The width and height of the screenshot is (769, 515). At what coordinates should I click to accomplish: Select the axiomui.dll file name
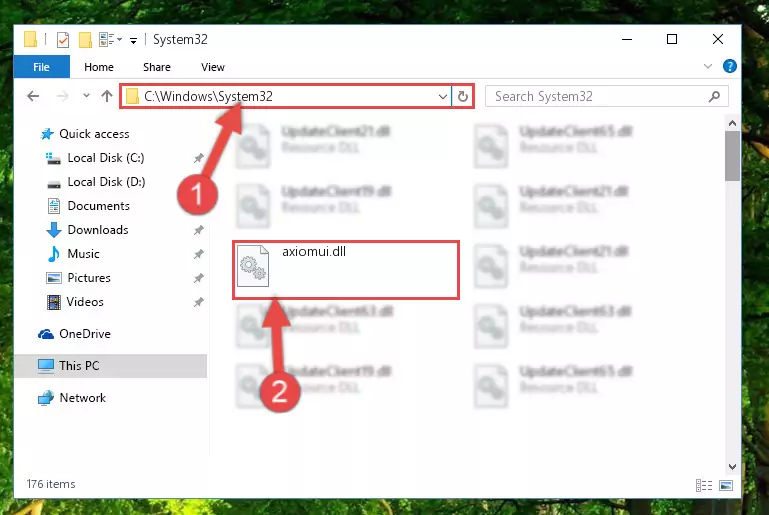tap(314, 252)
